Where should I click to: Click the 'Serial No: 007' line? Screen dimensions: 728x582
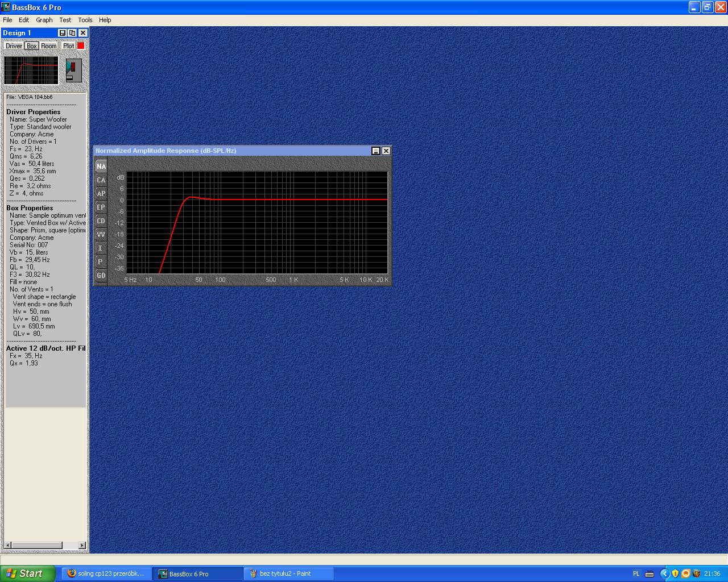[x=29, y=245]
